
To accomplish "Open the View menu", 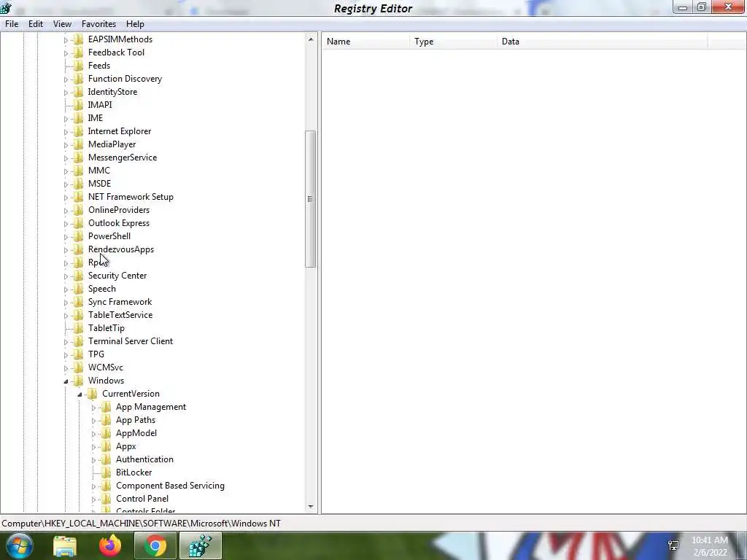I will (62, 24).
